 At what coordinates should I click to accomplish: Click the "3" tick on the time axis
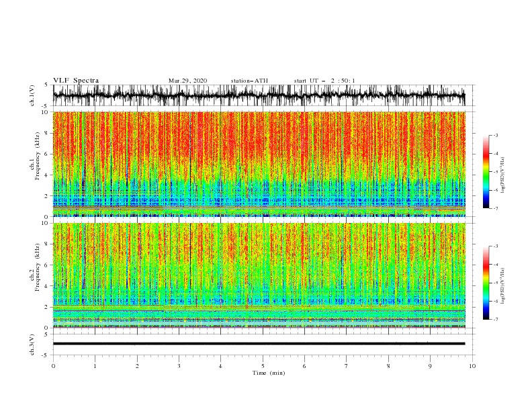[179, 366]
